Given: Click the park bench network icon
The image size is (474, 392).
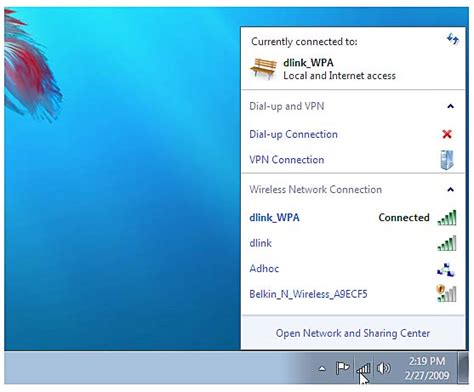Looking at the screenshot, I should (263, 69).
